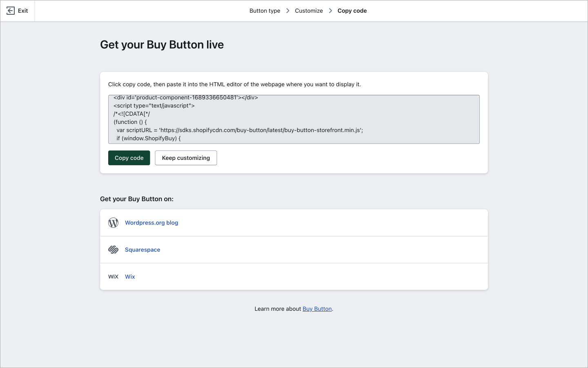Screen dimensions: 588x368
Task: Click the Exit label in top bar
Action: click(23, 11)
